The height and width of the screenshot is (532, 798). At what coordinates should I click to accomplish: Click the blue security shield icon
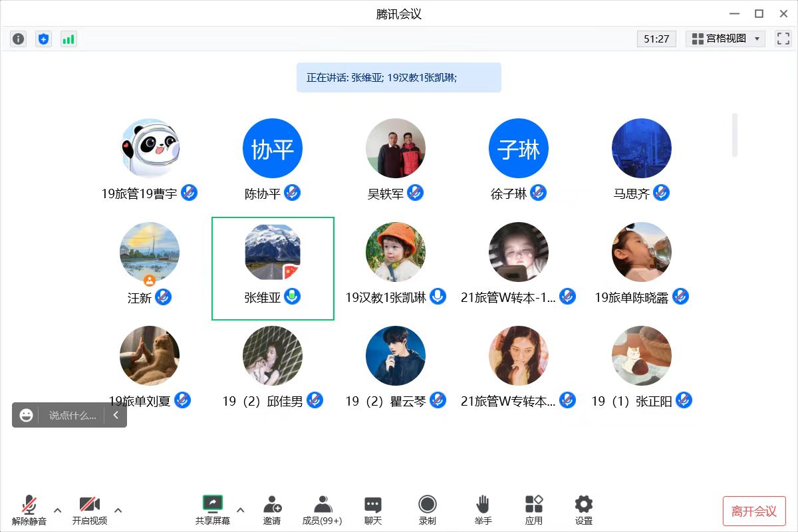pos(43,39)
